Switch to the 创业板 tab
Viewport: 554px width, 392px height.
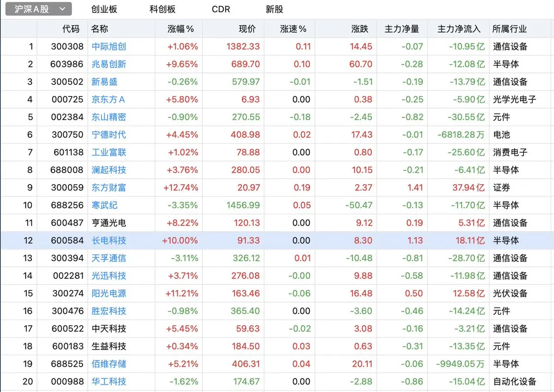click(x=104, y=9)
